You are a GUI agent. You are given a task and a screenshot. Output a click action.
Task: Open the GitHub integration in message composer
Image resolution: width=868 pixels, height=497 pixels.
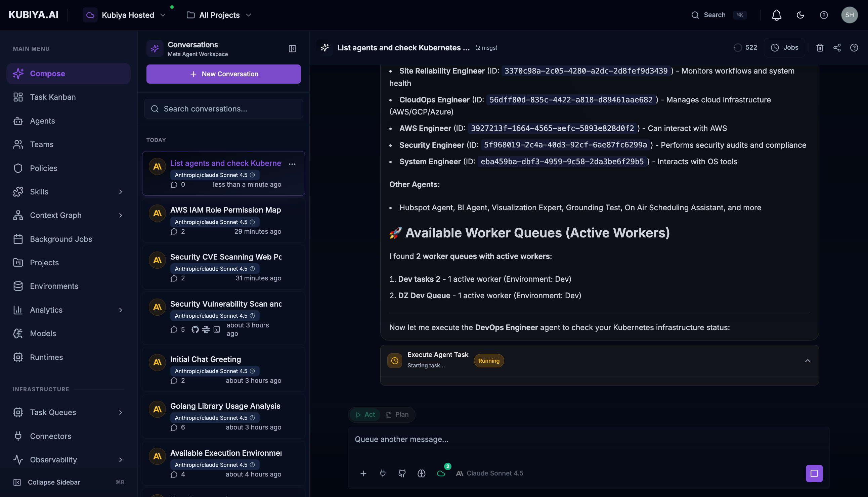[x=402, y=473]
